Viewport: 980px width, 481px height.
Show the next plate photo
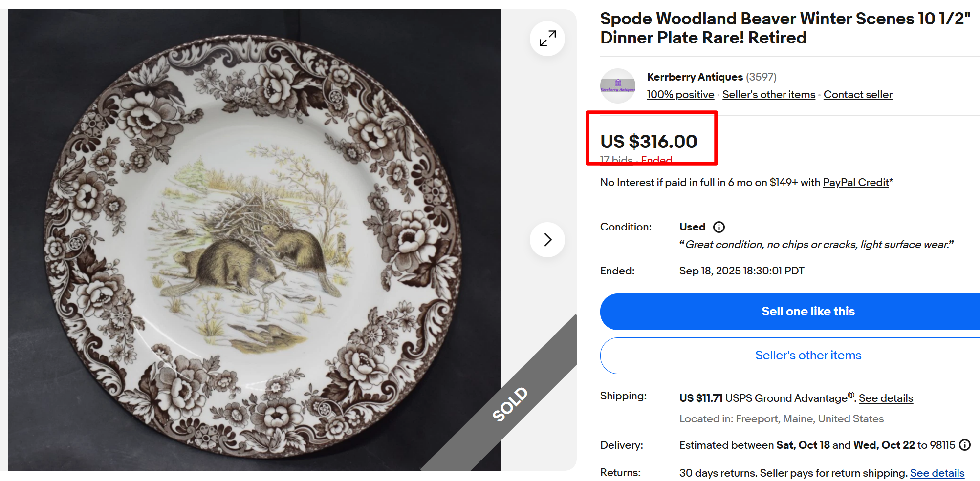(x=547, y=240)
